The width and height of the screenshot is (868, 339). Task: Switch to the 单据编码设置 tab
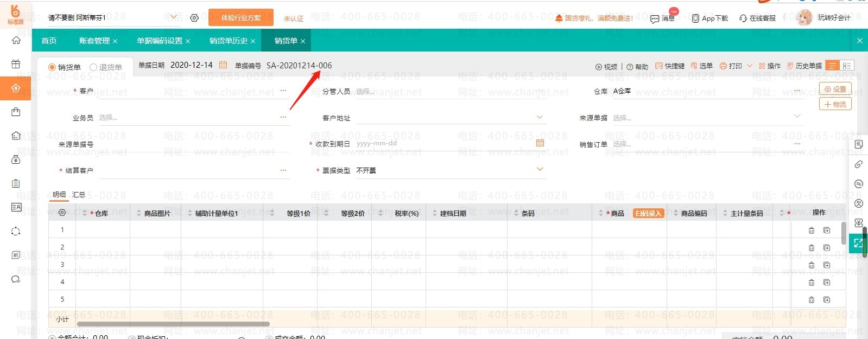point(160,41)
